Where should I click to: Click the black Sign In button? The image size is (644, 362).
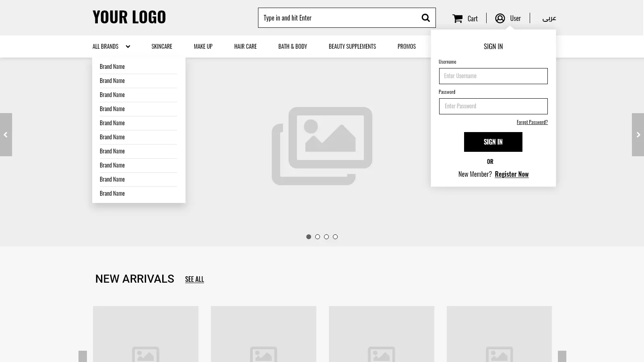click(x=493, y=142)
